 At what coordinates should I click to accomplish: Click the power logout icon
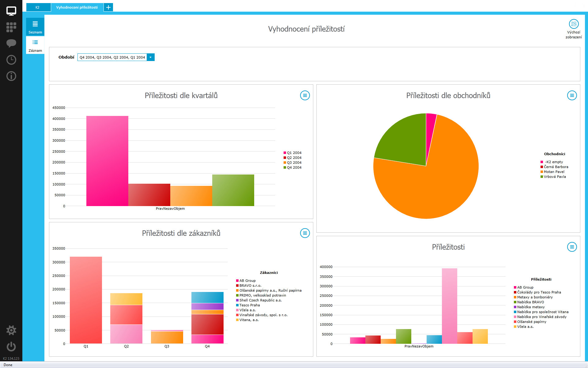(11, 347)
